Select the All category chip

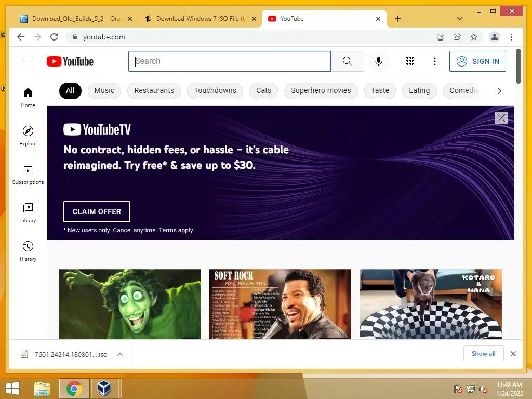(70, 90)
